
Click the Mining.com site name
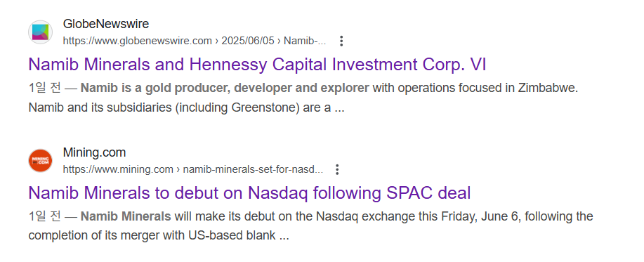click(95, 152)
